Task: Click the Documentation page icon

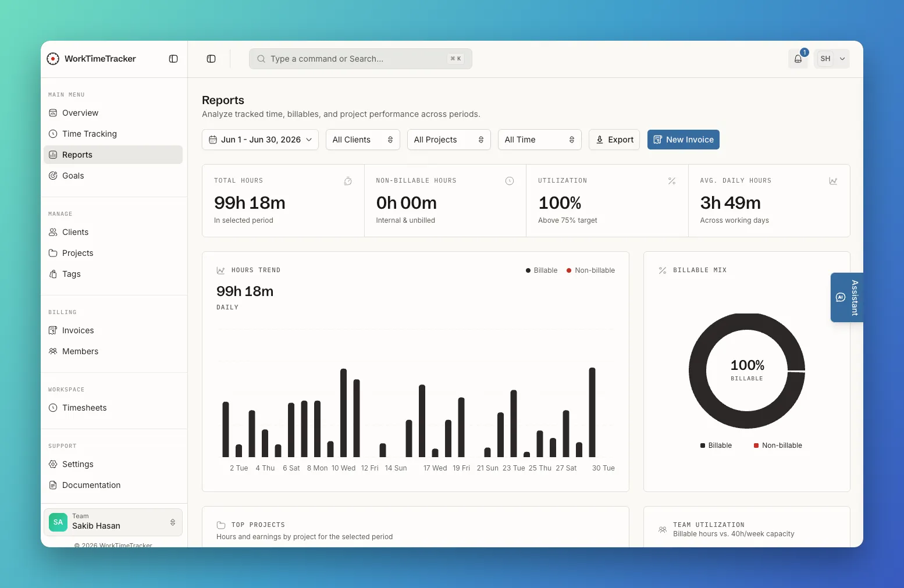Action: click(53, 485)
